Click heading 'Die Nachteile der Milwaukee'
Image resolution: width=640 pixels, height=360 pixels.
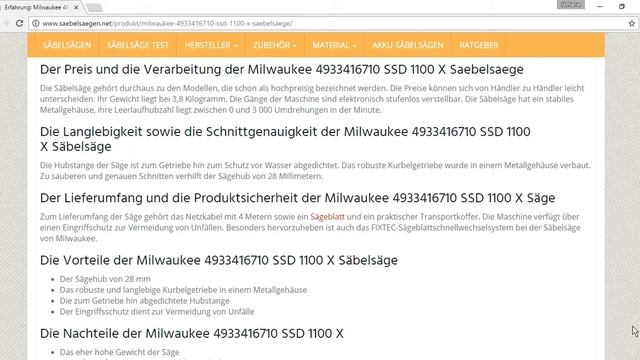[192, 333]
